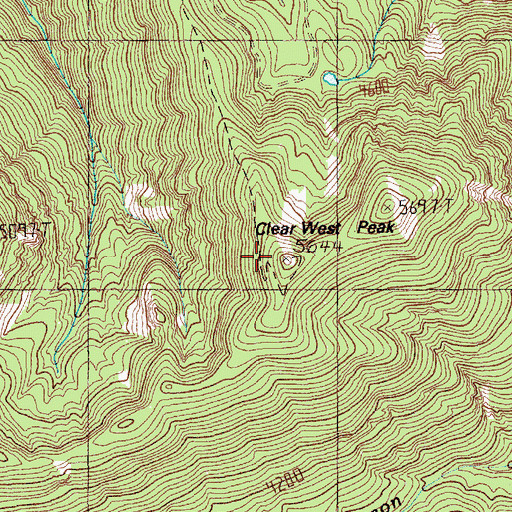Select the 5644 elevation label
Viewport: 512px width, 512px height.
point(319,247)
